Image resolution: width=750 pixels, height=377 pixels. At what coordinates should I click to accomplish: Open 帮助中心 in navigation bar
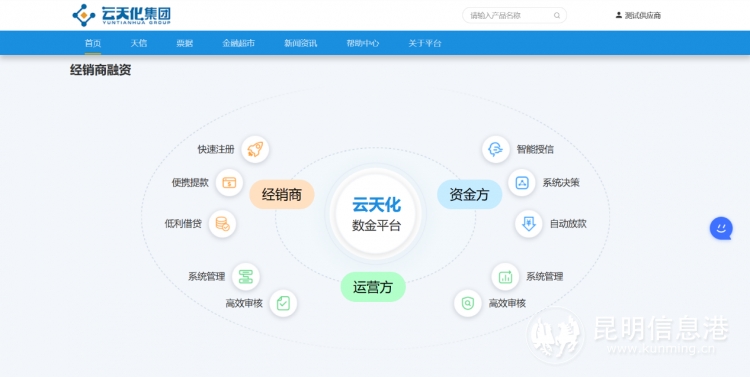[363, 43]
